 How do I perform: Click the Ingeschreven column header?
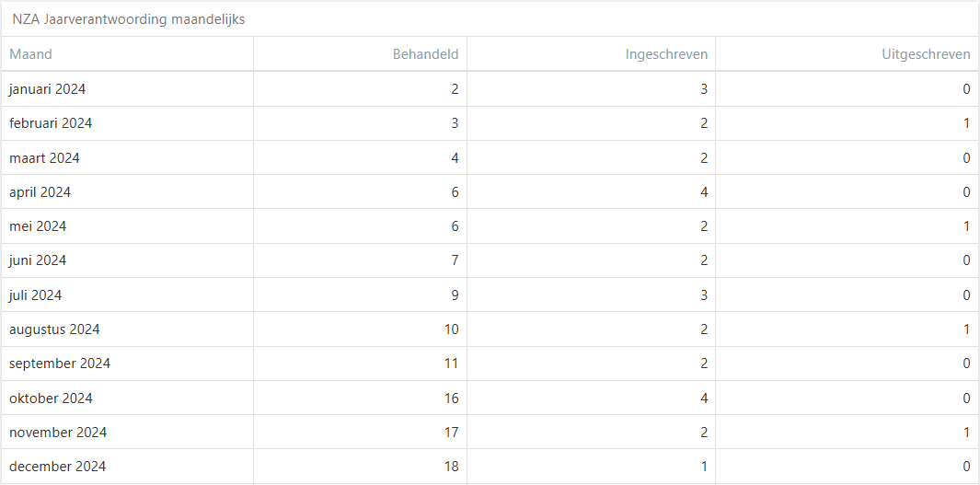coord(666,54)
